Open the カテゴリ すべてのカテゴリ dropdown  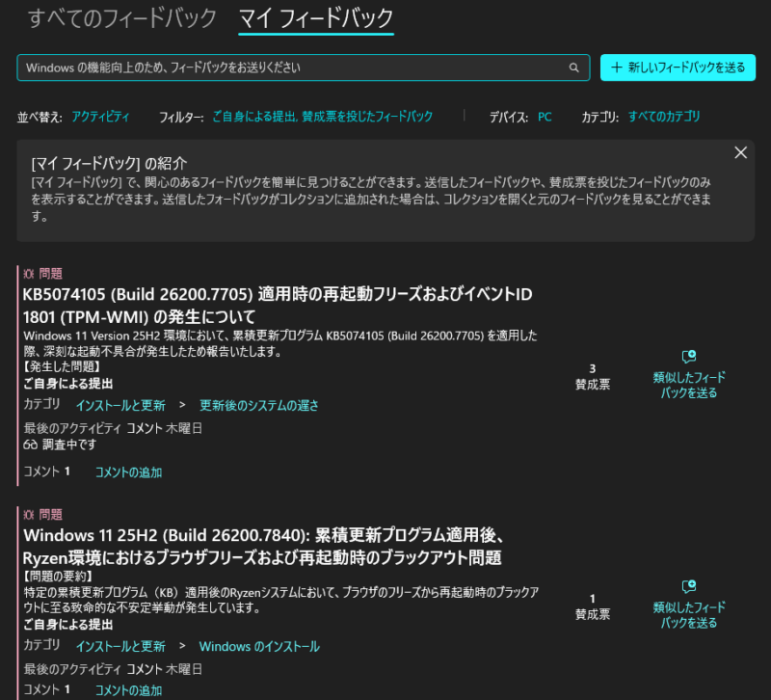point(664,117)
